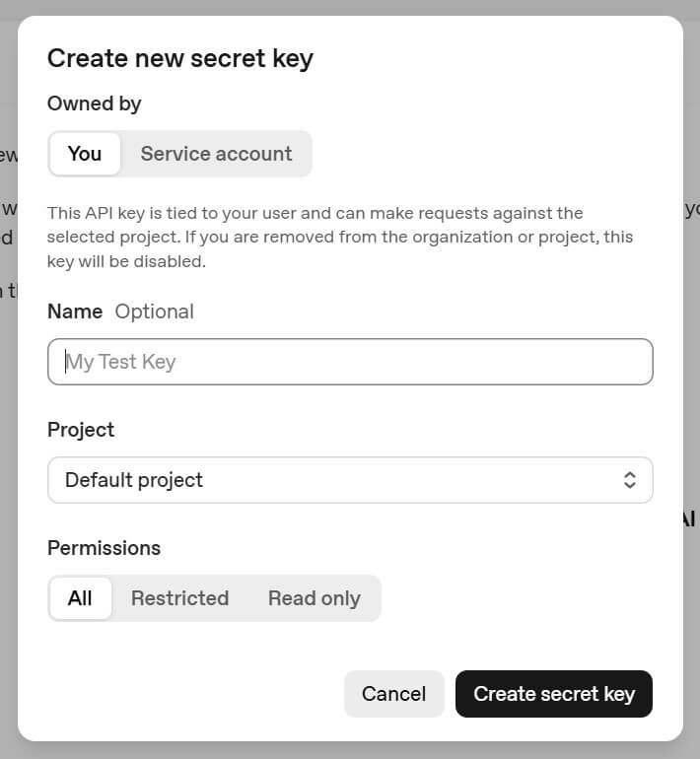
Task: Click the "Owned by" label
Action: (95, 103)
